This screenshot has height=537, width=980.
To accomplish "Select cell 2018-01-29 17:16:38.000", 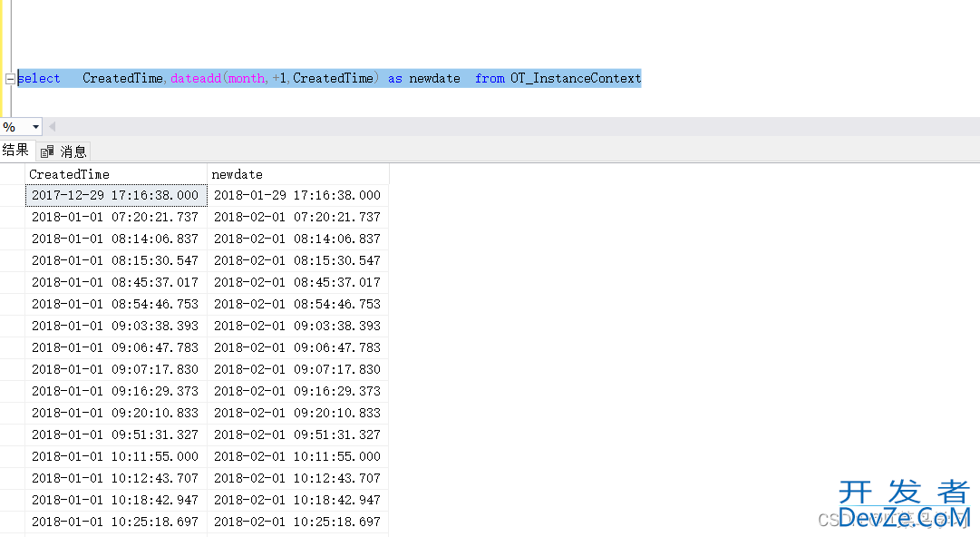I will [x=298, y=196].
